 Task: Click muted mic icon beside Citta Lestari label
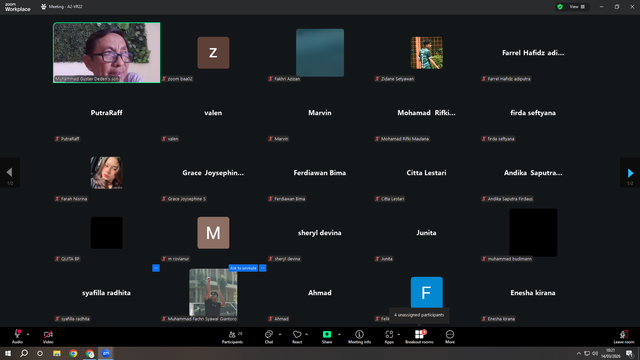[378, 199]
